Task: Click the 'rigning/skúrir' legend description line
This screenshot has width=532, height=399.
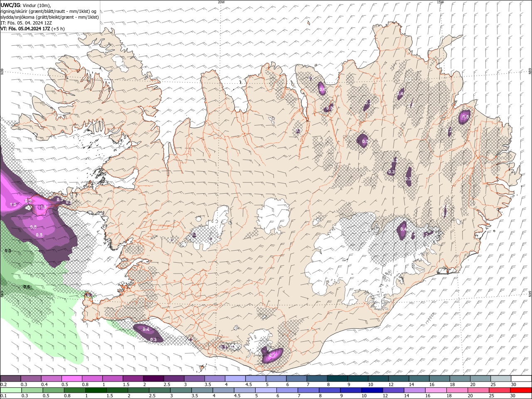Action: click(x=49, y=11)
